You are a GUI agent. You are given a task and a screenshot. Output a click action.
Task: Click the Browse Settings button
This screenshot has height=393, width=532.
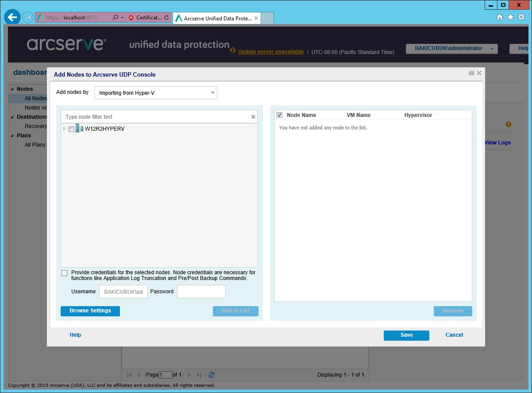click(x=90, y=311)
